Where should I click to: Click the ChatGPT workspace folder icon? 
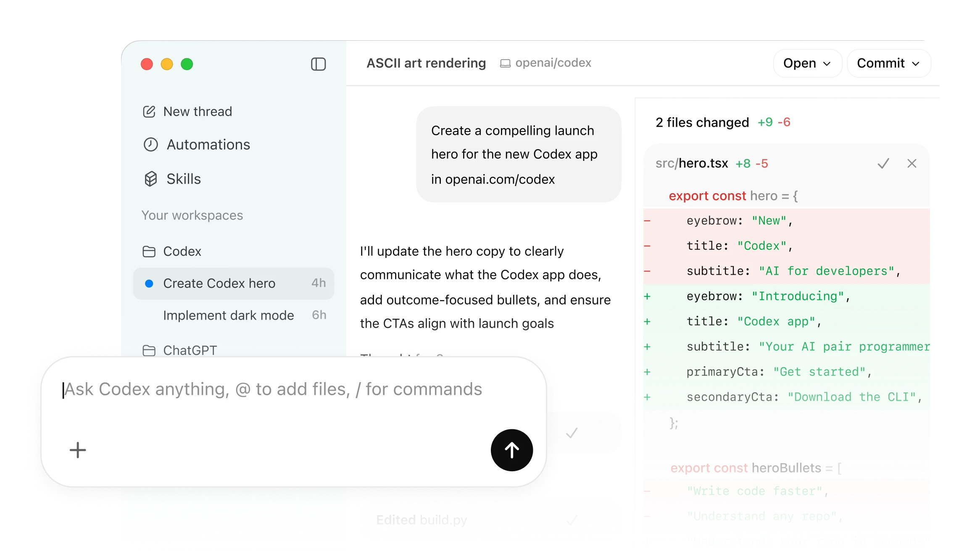tap(149, 350)
